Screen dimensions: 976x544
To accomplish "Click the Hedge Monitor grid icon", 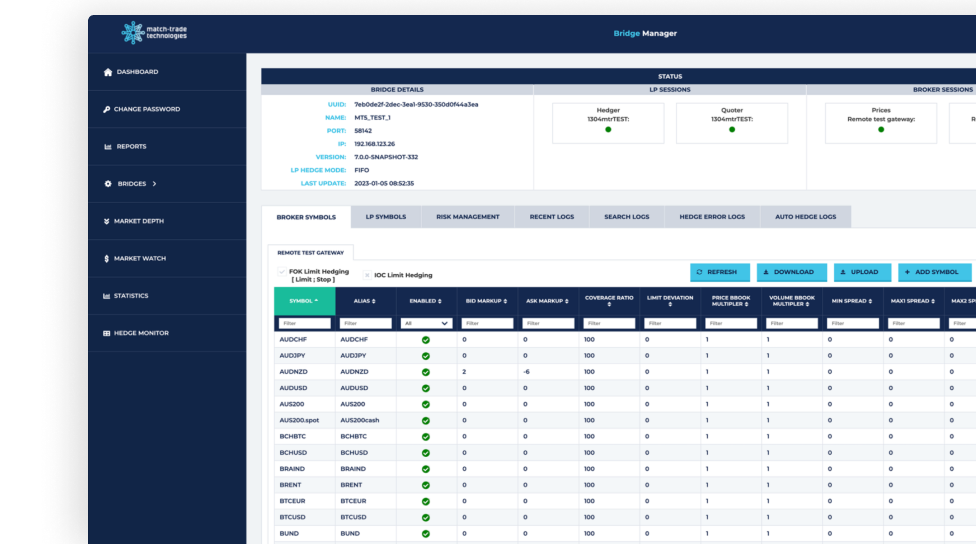I will coord(106,334).
